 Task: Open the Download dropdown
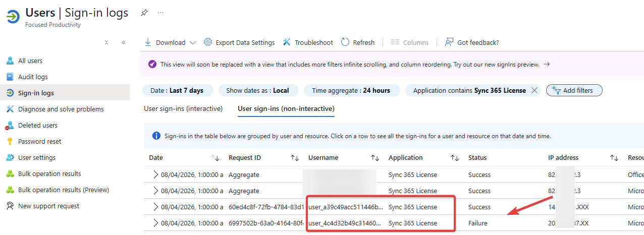[x=170, y=42]
